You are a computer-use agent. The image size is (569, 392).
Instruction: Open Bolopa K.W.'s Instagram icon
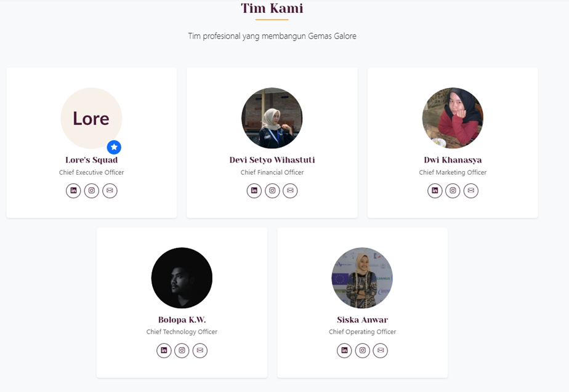(182, 351)
